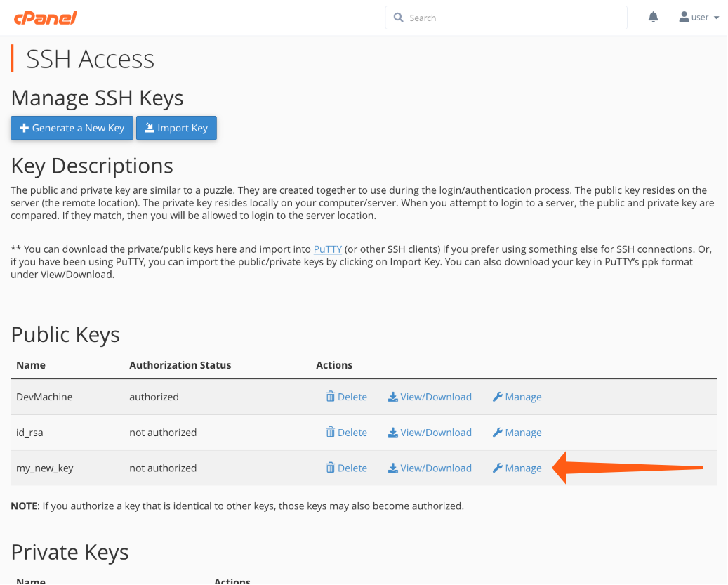
Task: Open the notification bell
Action: pyautogui.click(x=653, y=17)
